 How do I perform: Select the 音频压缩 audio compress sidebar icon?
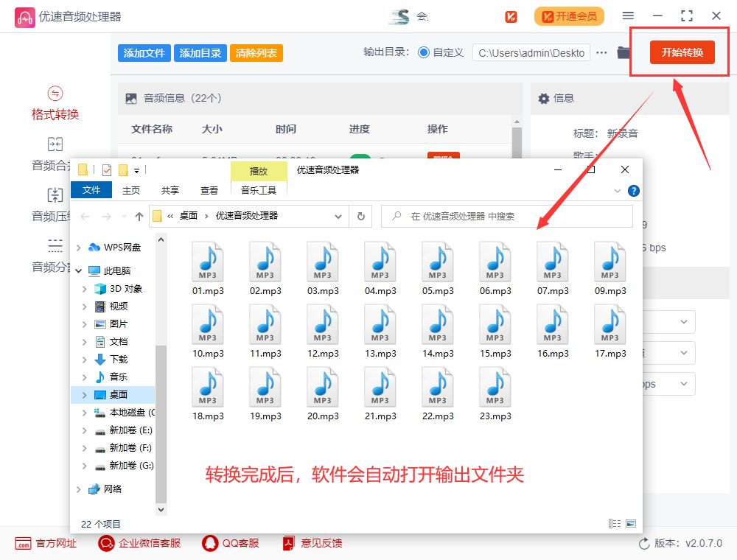point(55,195)
